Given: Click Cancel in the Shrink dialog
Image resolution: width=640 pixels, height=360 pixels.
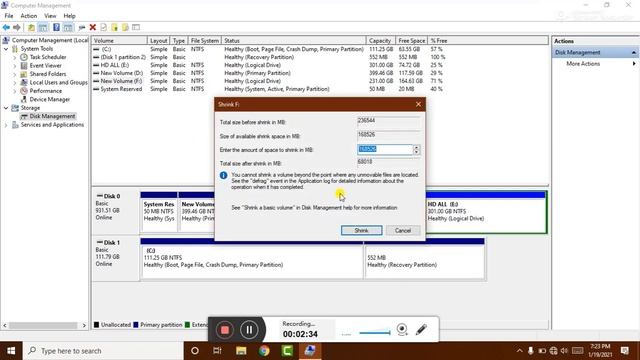Looking at the screenshot, I should point(403,231).
